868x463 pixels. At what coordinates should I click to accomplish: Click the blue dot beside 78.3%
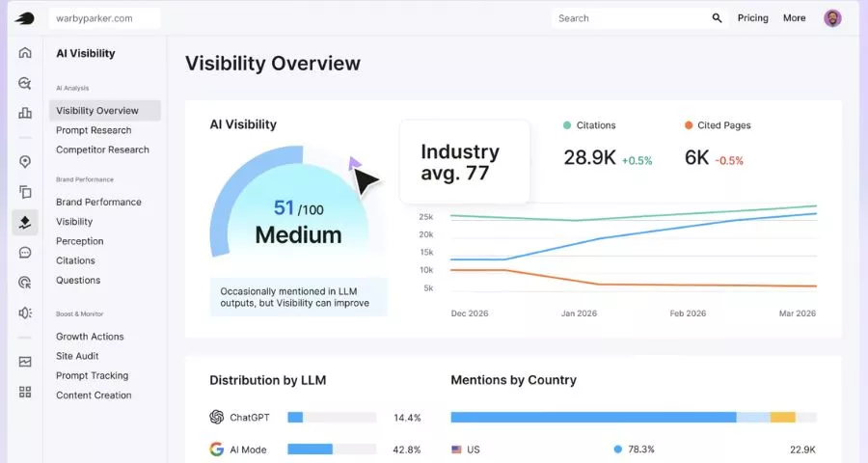coord(618,449)
